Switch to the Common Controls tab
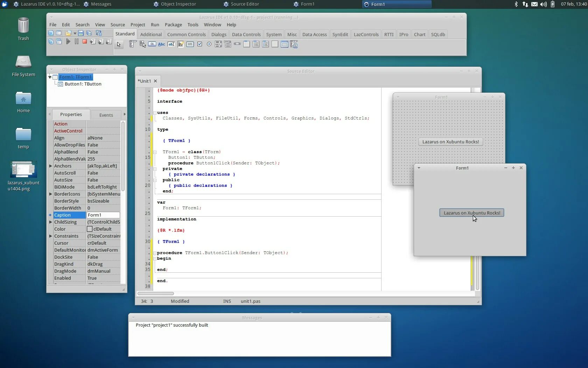 [x=186, y=34]
